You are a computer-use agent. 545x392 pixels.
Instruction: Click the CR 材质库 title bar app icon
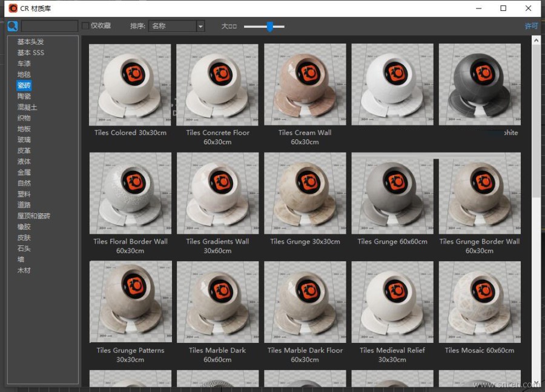click(13, 8)
